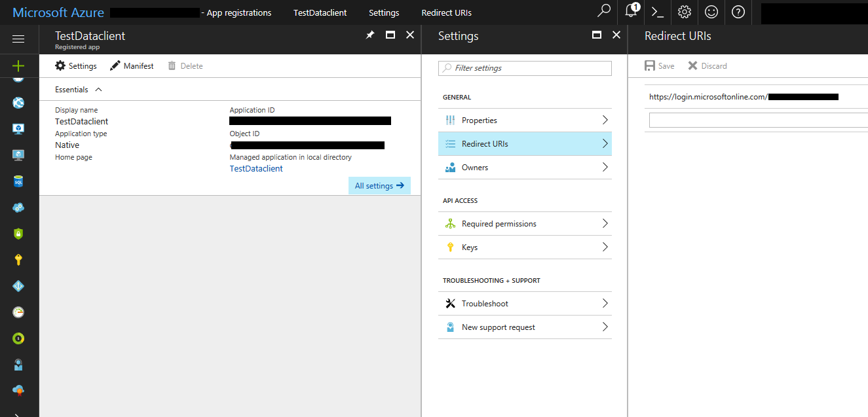The width and height of the screenshot is (868, 417).
Task: Save the Redirect URIs changes
Action: tap(659, 65)
